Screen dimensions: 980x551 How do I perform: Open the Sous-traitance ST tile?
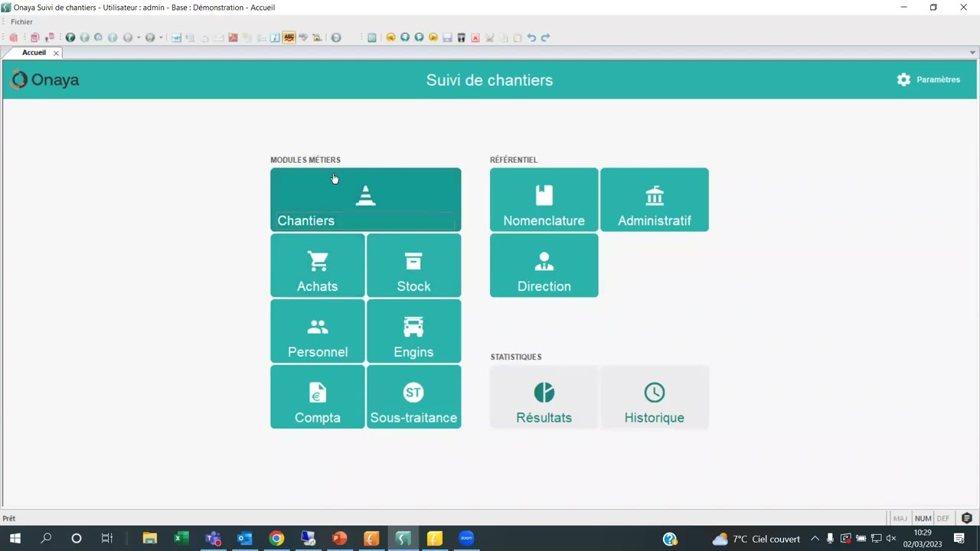pyautogui.click(x=413, y=397)
